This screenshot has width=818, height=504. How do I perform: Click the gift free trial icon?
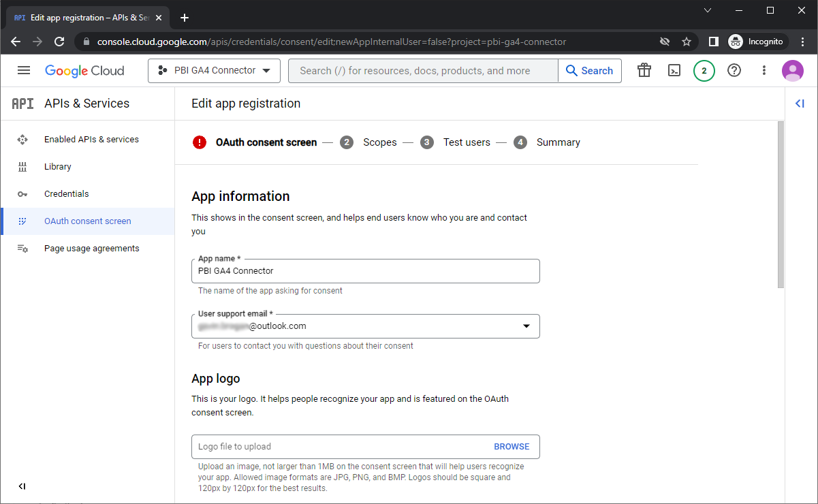click(644, 70)
